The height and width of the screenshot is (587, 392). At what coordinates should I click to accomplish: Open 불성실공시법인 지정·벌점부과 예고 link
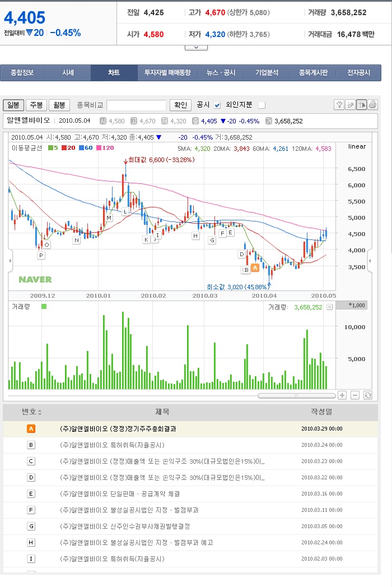click(x=137, y=543)
